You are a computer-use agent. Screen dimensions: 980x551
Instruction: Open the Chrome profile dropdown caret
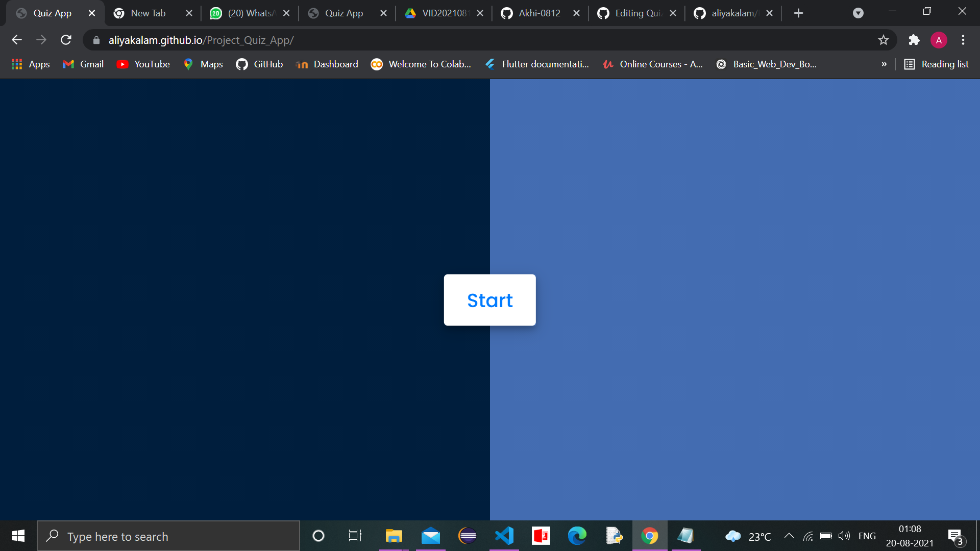click(857, 13)
